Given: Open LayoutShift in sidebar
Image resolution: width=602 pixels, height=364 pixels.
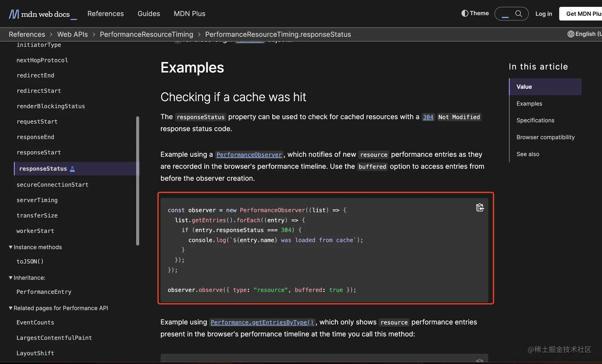Looking at the screenshot, I should pyautogui.click(x=35, y=353).
